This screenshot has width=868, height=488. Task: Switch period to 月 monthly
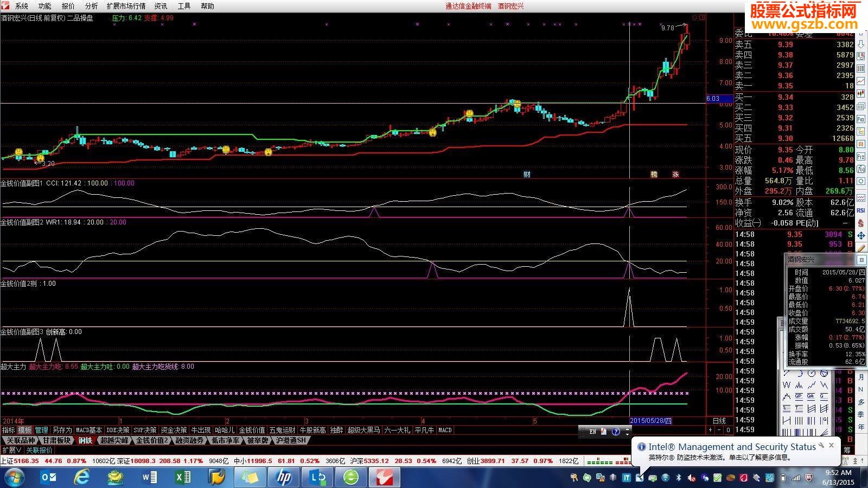861,377
